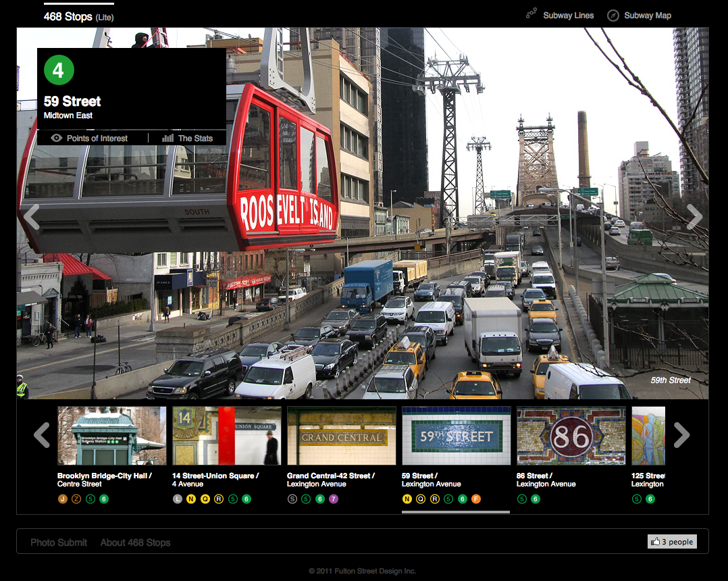
Task: Click the bar chart icon for The Stats
Action: point(167,138)
